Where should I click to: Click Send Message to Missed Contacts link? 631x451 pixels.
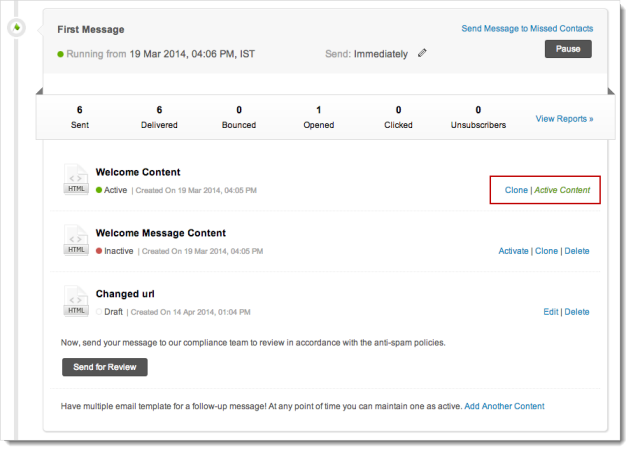527,29
